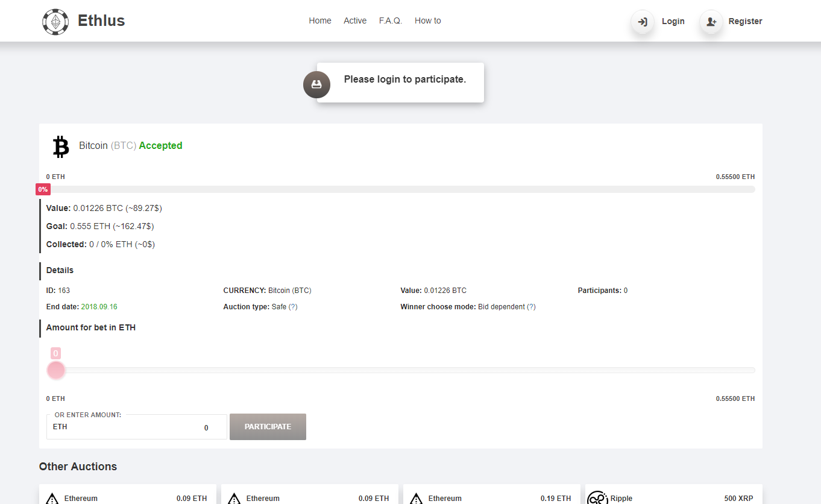
Task: Click the Register link
Action: [745, 21]
